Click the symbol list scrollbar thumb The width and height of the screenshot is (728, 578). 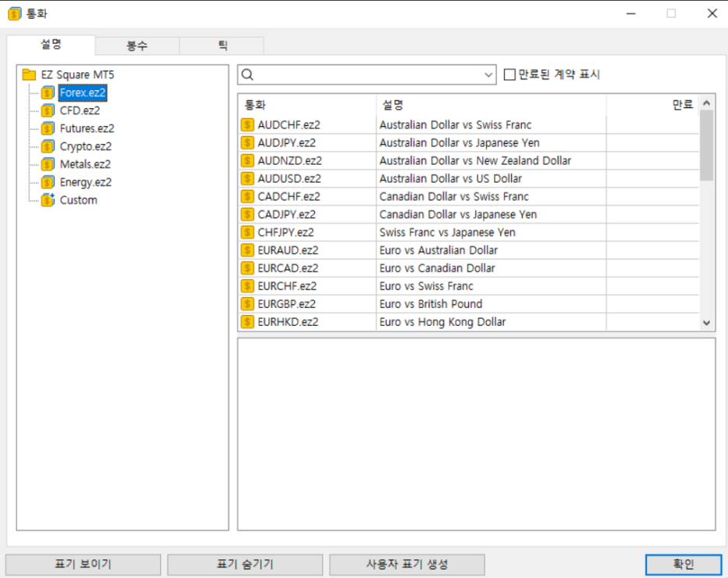click(x=707, y=145)
